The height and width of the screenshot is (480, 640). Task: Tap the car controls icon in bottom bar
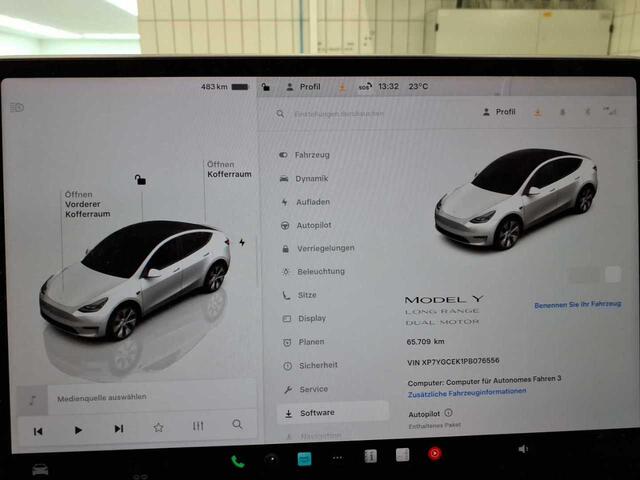pyautogui.click(x=40, y=470)
